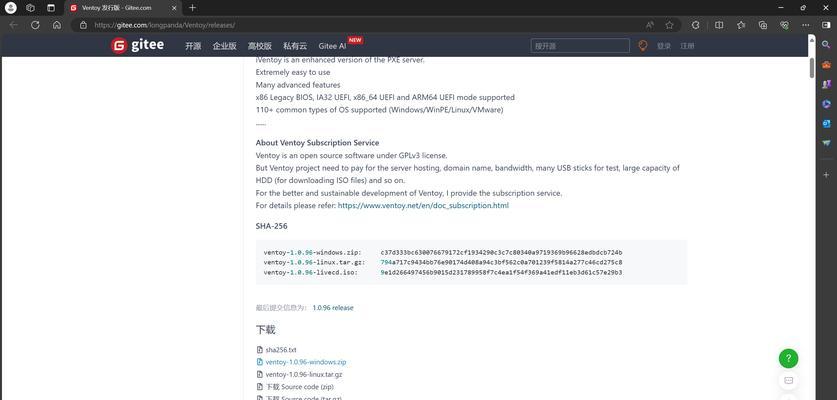Click the 'Many advanced features' line
The width and height of the screenshot is (837, 400).
point(298,85)
